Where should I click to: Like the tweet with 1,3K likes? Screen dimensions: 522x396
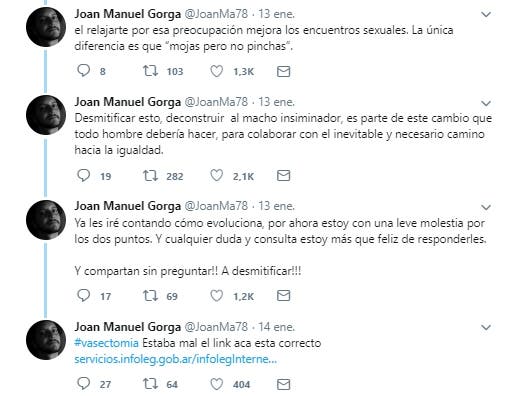pyautogui.click(x=217, y=71)
